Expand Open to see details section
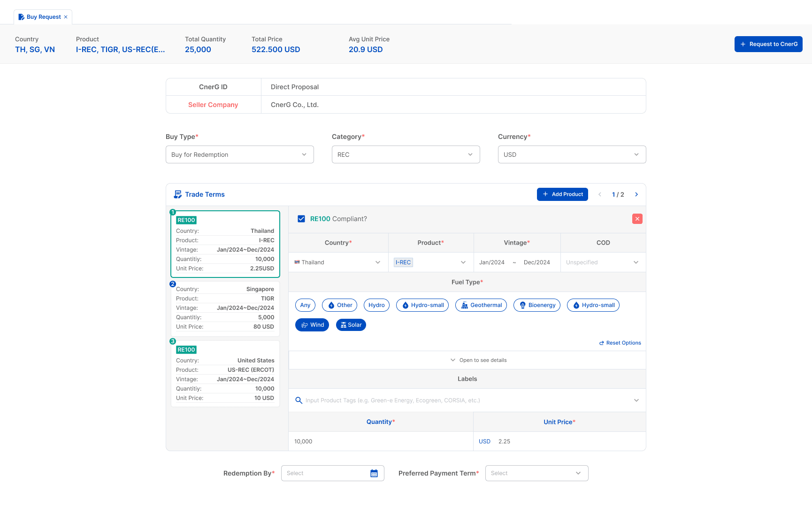The width and height of the screenshot is (812, 507). pos(478,360)
